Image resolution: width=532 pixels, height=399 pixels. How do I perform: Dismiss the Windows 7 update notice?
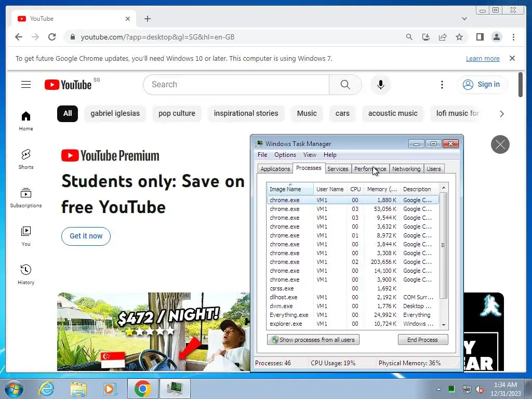[x=512, y=58]
